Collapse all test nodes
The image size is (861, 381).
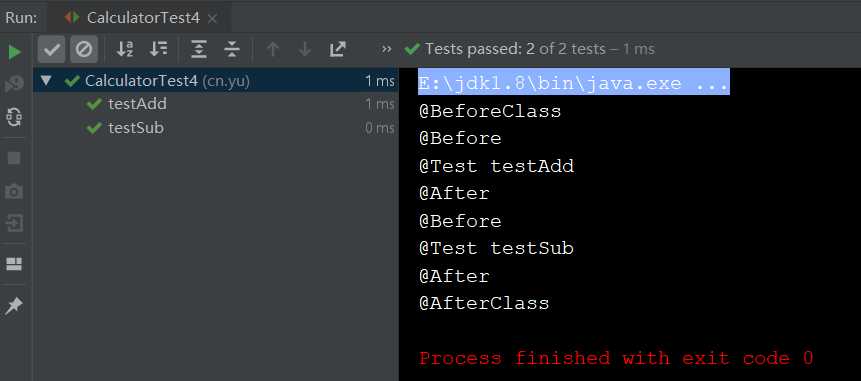(232, 49)
